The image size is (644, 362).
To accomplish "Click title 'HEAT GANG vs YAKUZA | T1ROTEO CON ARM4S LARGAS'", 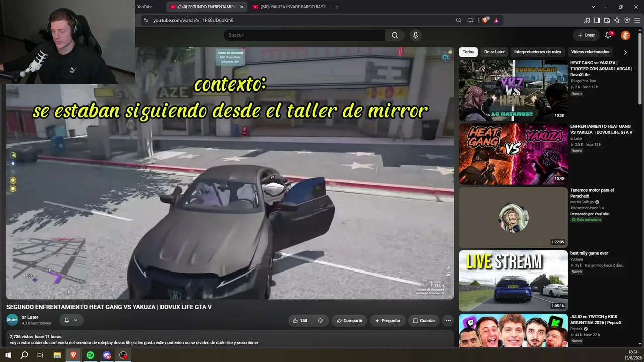I will coord(601,69).
